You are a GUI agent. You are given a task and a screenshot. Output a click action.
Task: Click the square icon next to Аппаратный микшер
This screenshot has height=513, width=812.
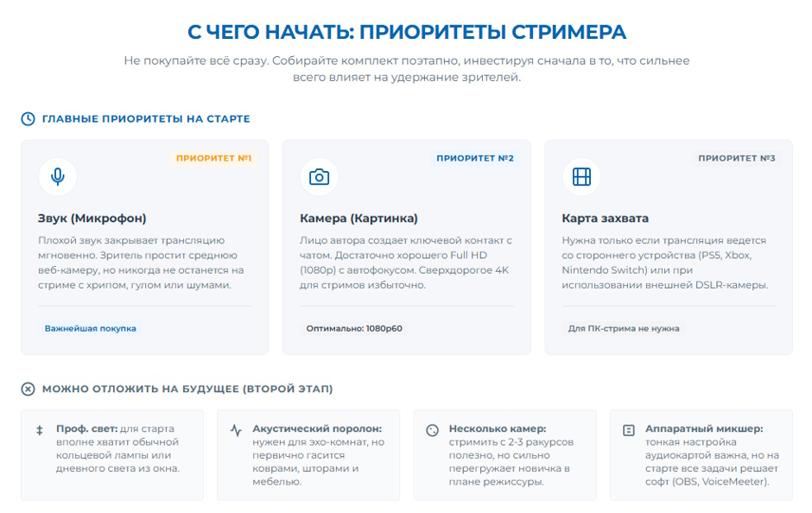click(x=629, y=430)
